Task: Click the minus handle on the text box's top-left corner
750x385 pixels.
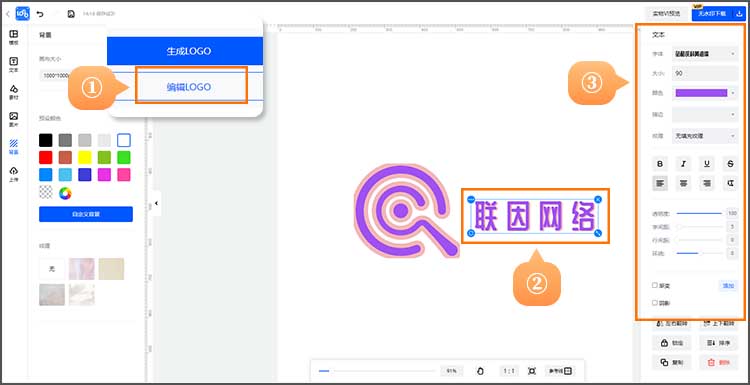Action: pos(470,199)
